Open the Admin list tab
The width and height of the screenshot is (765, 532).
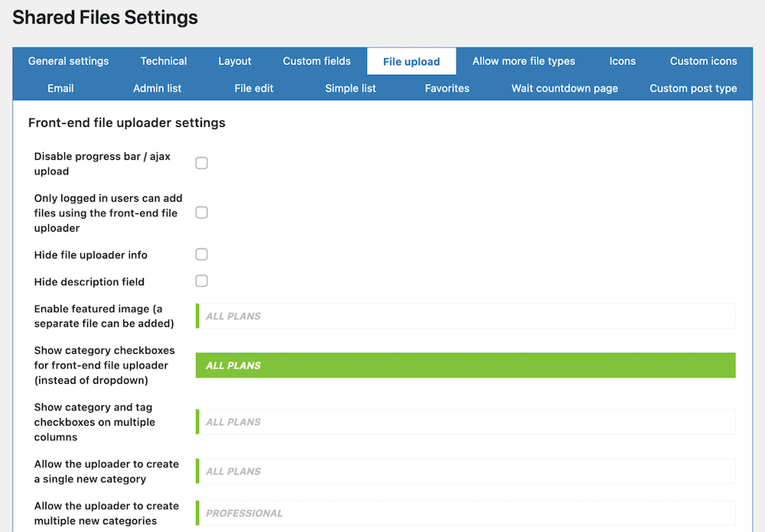[x=157, y=88]
